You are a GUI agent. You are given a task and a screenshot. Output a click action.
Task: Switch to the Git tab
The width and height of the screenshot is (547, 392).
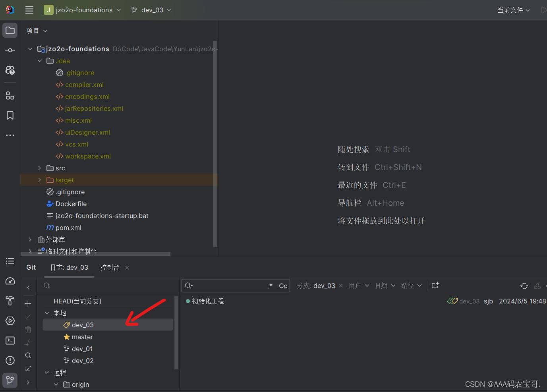click(x=31, y=267)
